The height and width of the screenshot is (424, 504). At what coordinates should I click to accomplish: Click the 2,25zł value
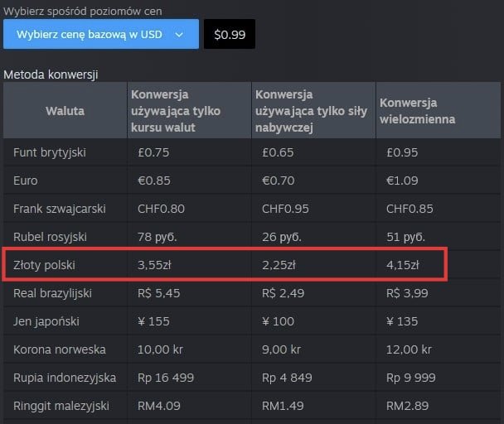click(x=279, y=265)
